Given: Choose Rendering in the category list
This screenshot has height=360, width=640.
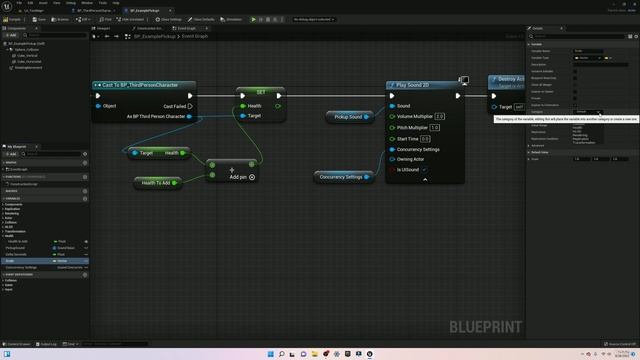Looking at the screenshot, I should [580, 136].
